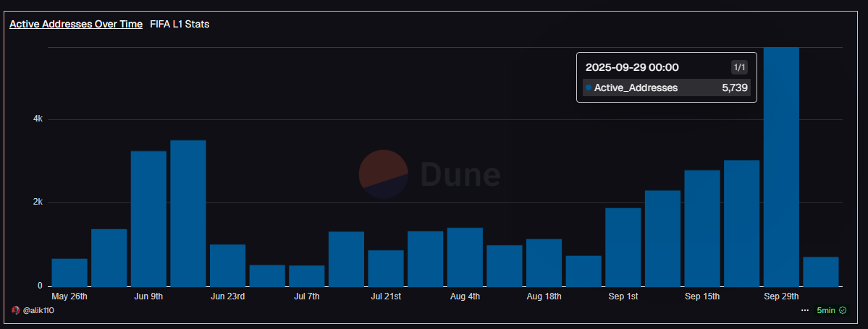Open the Active Addresses Over Time title link

click(x=76, y=25)
